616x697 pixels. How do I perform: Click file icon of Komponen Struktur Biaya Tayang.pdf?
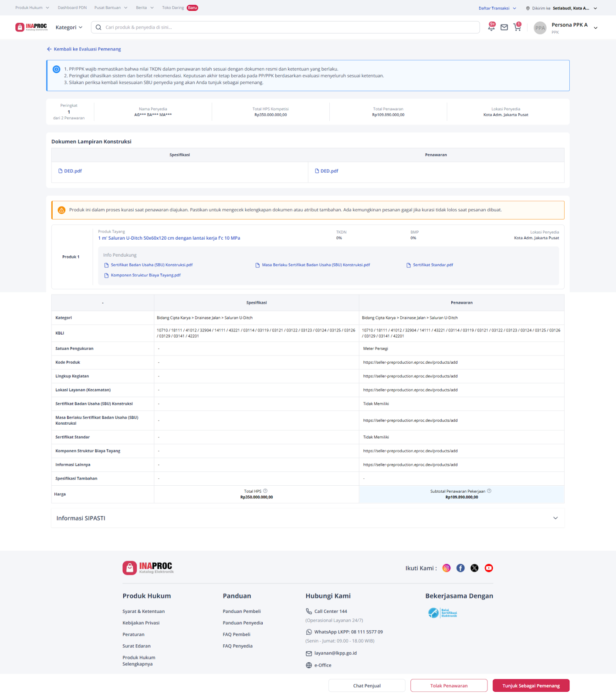(106, 276)
